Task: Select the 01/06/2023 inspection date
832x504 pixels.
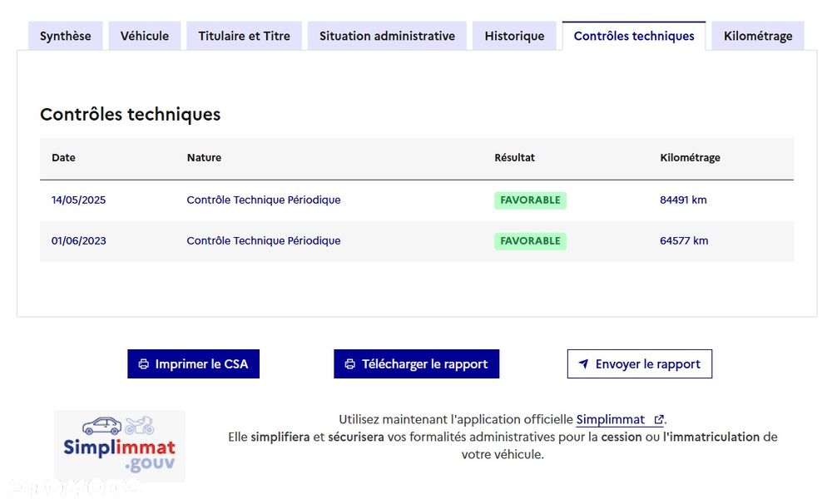Action: pyautogui.click(x=79, y=241)
